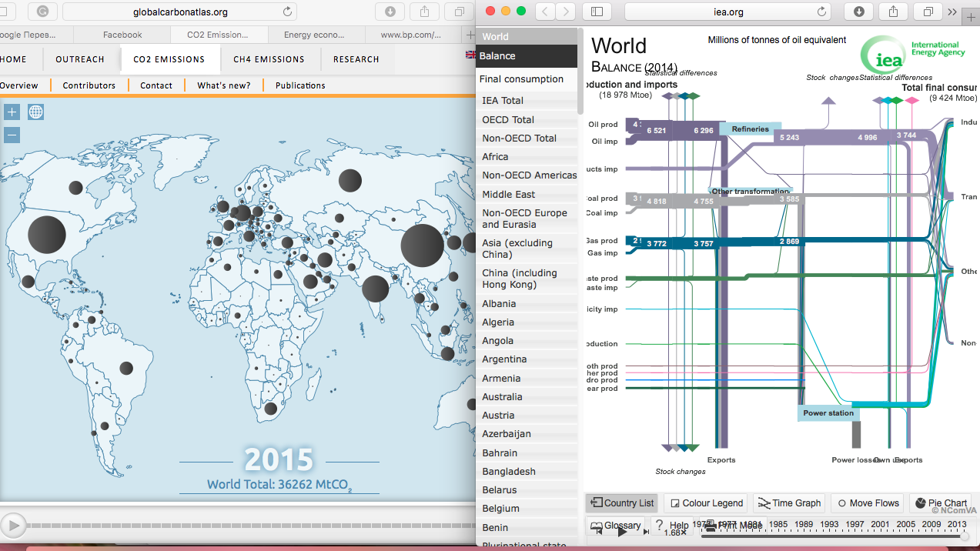Show all tabs in the left Safari window
This screenshot has width=980, height=551.
pyautogui.click(x=459, y=12)
